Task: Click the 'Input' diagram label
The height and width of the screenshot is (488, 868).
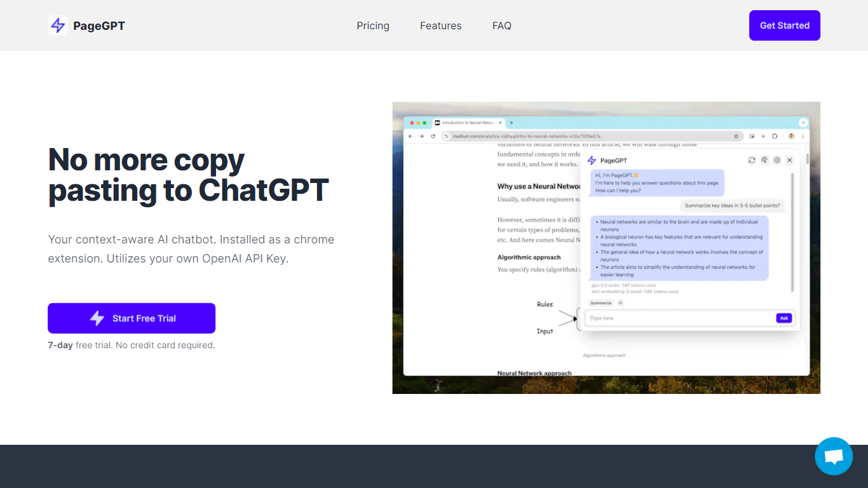Action: click(x=545, y=331)
